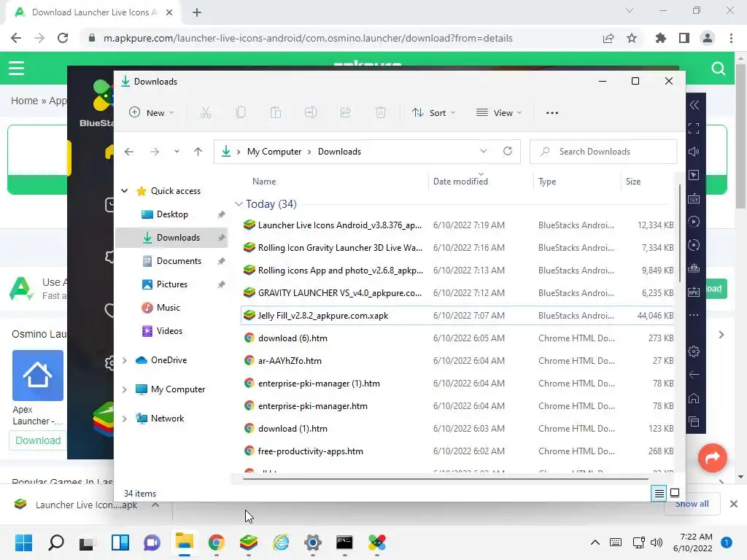This screenshot has height=560, width=747.
Task: Go up one folder level with Up arrow
Action: click(x=198, y=152)
